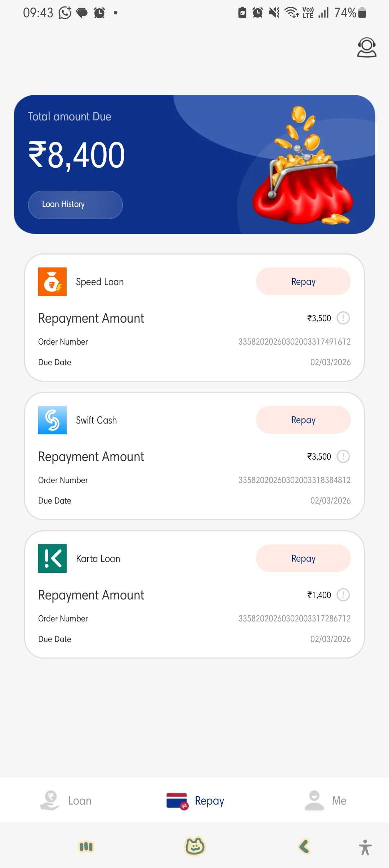
Task: Open recent apps navigation icon
Action: (86, 847)
